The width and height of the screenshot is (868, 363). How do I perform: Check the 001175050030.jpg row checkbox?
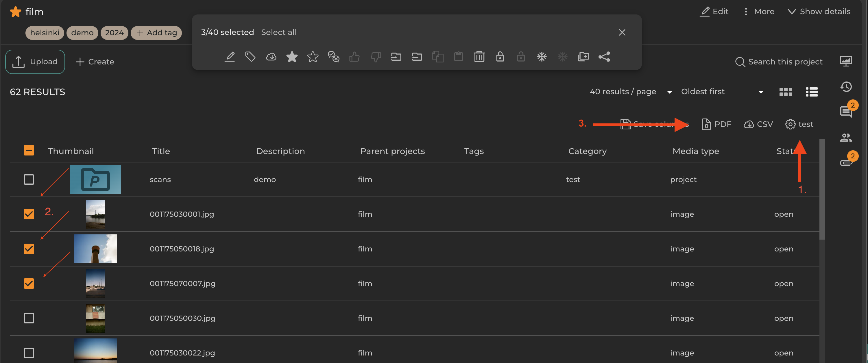pos(29,318)
